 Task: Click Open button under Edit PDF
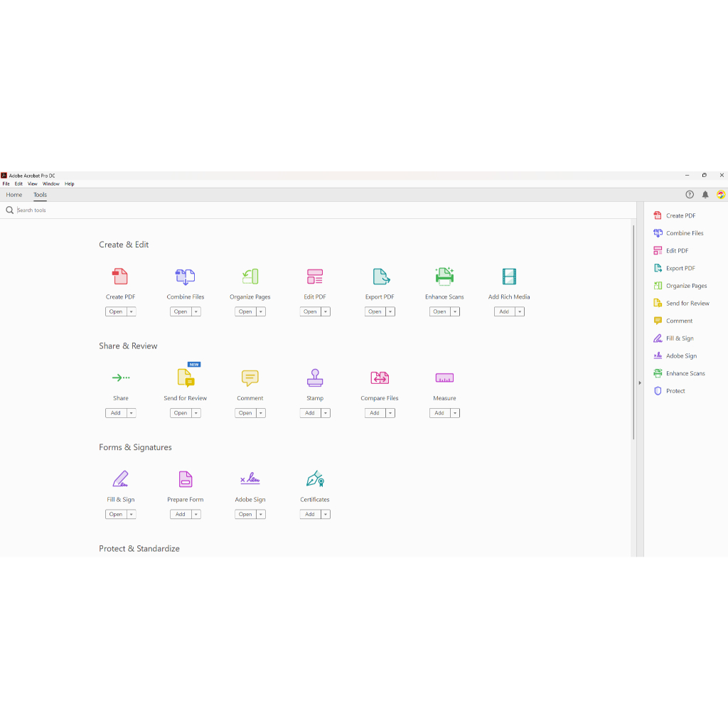point(310,311)
